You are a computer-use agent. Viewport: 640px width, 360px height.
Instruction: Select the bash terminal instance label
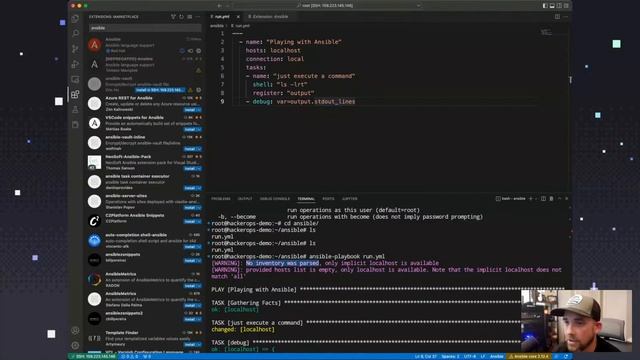click(511, 199)
